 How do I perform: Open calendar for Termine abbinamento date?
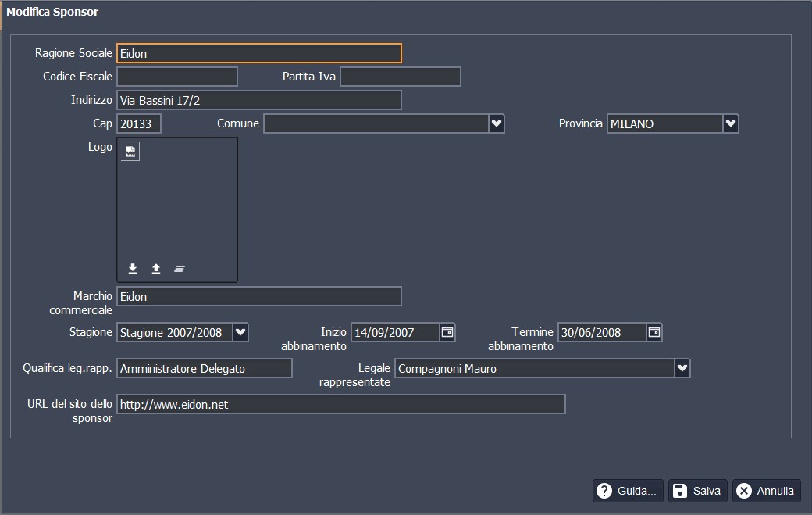(654, 332)
